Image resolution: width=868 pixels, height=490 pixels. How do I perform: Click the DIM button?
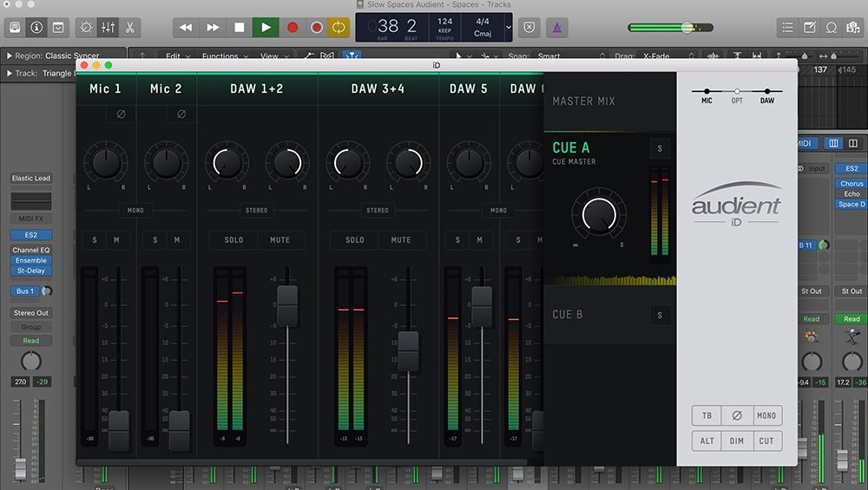pos(737,441)
